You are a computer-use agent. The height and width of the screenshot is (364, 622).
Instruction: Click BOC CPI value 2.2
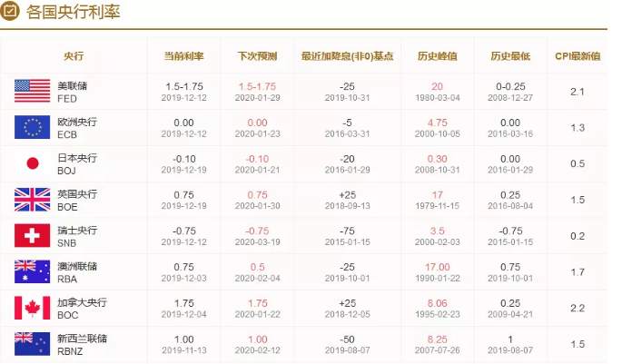578,308
